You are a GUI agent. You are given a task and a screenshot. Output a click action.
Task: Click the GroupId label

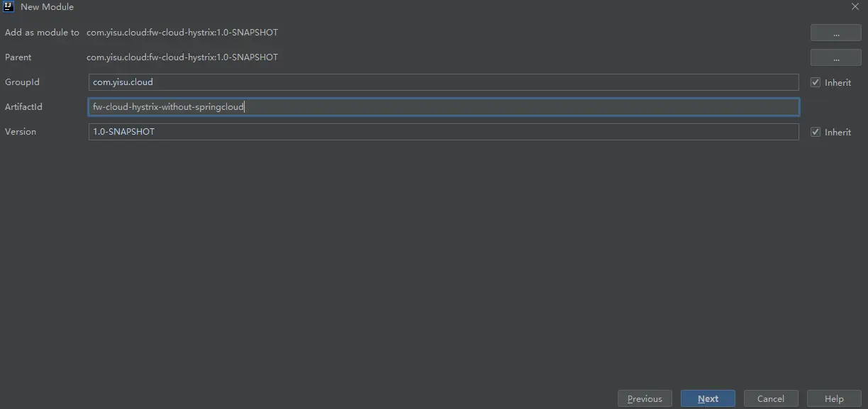[22, 82]
